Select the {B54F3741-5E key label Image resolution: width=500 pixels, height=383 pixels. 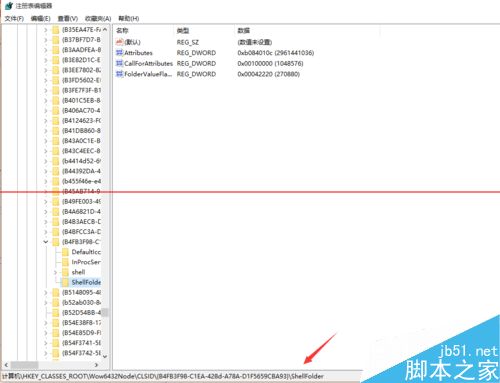(81, 343)
